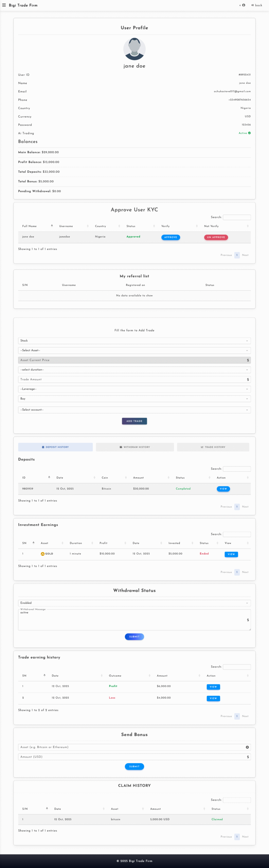The width and height of the screenshot is (269, 868).
Task: Click the GOLD asset coin icon
Action: click(42, 554)
